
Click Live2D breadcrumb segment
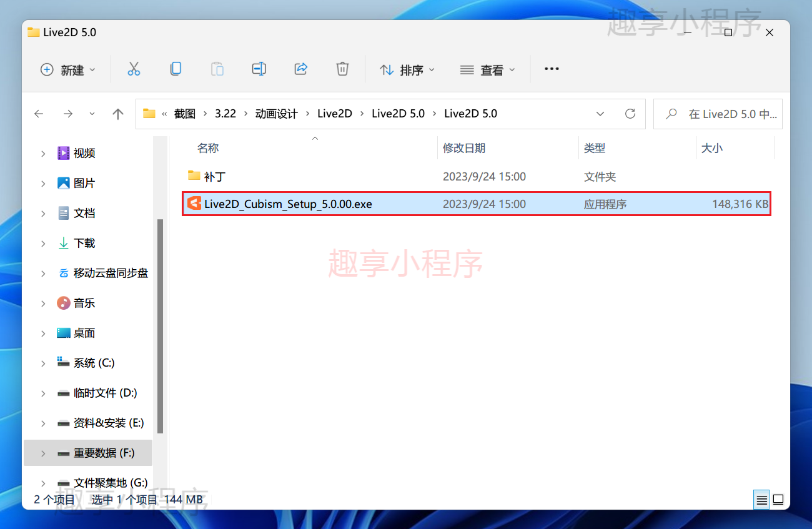pyautogui.click(x=335, y=114)
